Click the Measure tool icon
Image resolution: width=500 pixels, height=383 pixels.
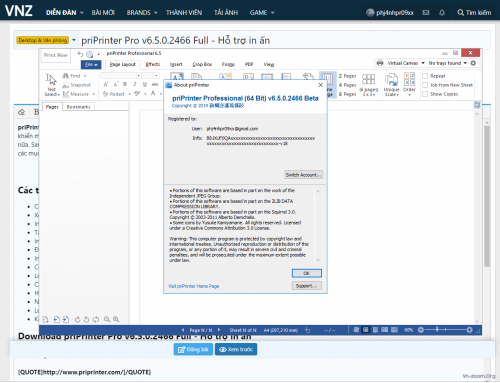[x=66, y=94]
